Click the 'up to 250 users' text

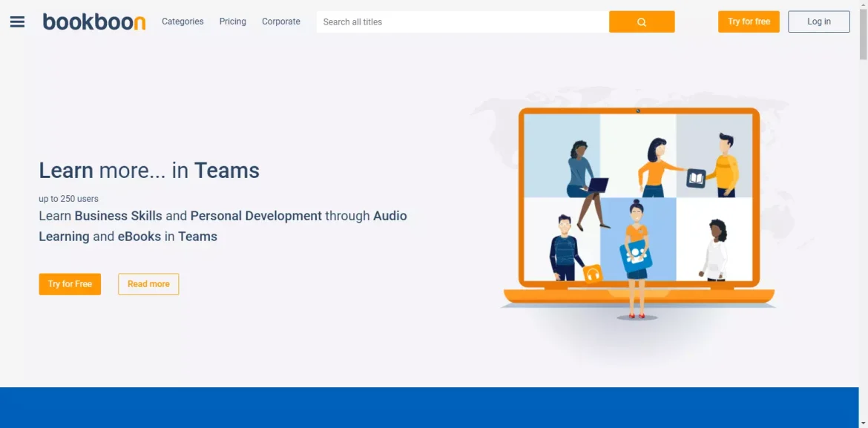pos(69,199)
